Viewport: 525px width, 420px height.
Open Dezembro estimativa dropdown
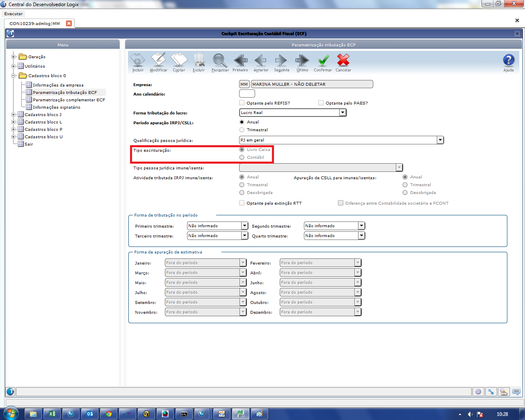[x=358, y=312]
